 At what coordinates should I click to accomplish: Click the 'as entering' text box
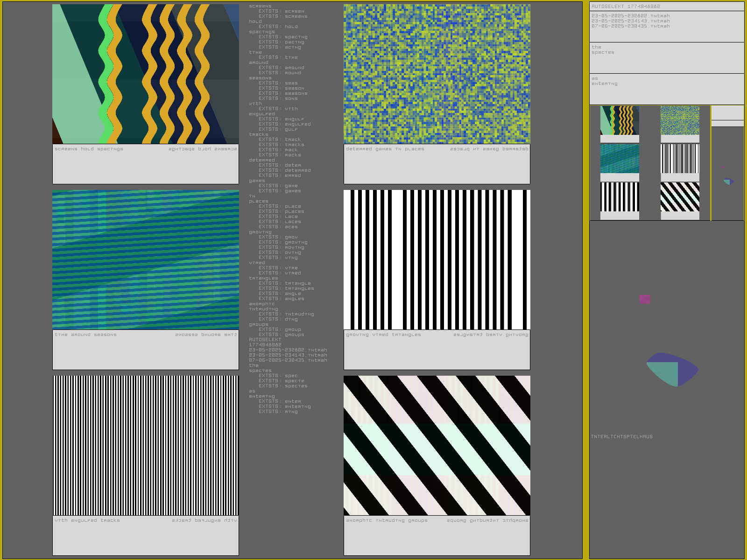pos(666,89)
